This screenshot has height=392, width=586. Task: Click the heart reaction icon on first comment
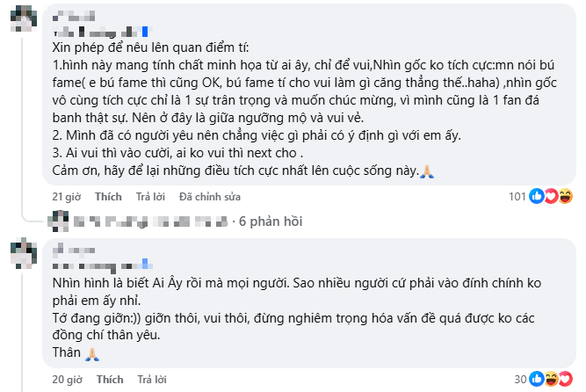[551, 195]
